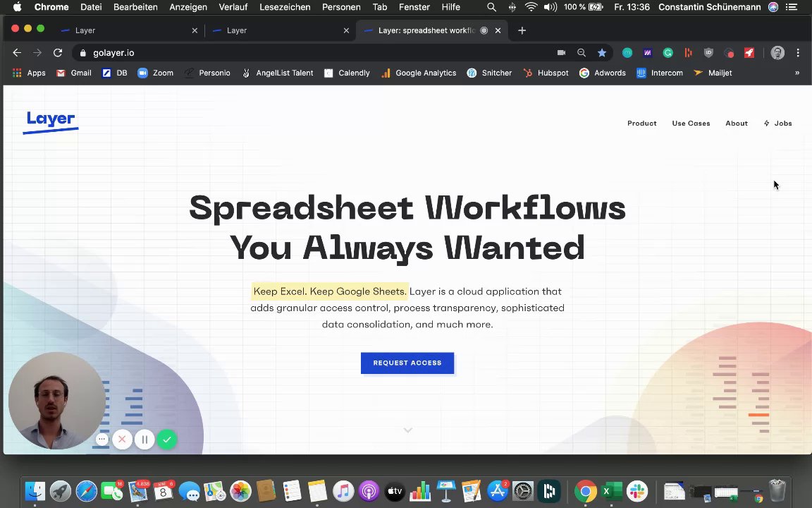The image size is (812, 508).
Task: Click the webcam preview bubble
Action: click(57, 401)
